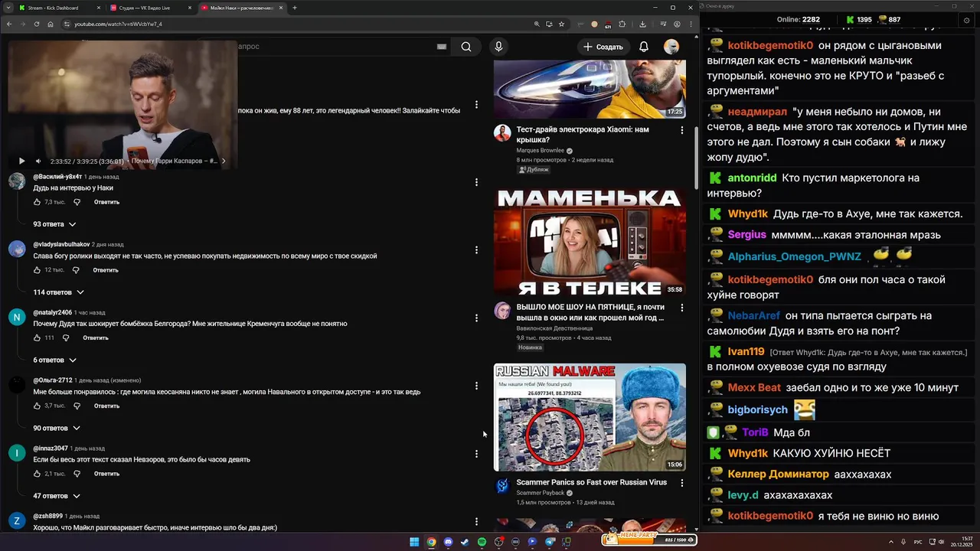Like the comment by @innaz3047
Screen dimensions: 980x551
pos(37,474)
